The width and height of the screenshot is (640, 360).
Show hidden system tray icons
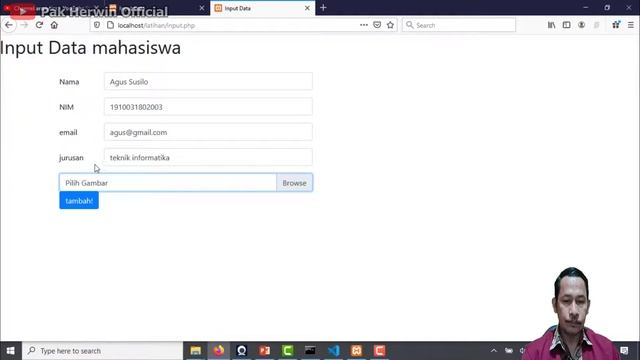pyautogui.click(x=494, y=351)
